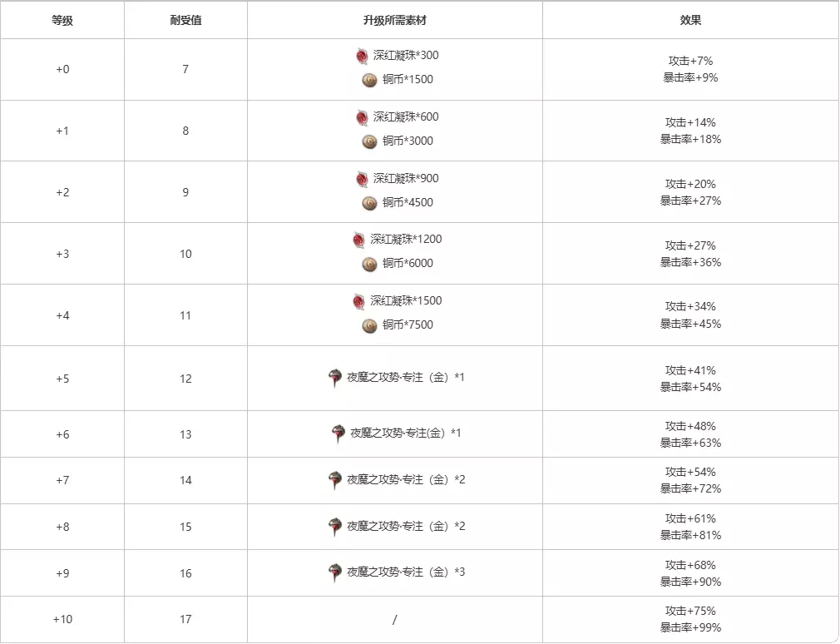Click the 铜币*6000 material text
The height and width of the screenshot is (644, 840).
(x=408, y=264)
